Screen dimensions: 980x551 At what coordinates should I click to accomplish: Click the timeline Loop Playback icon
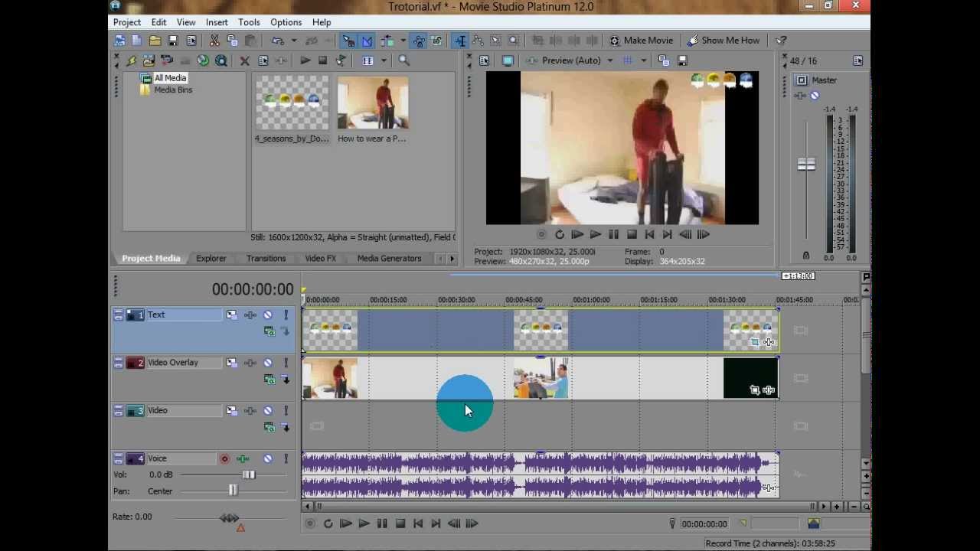click(x=328, y=524)
